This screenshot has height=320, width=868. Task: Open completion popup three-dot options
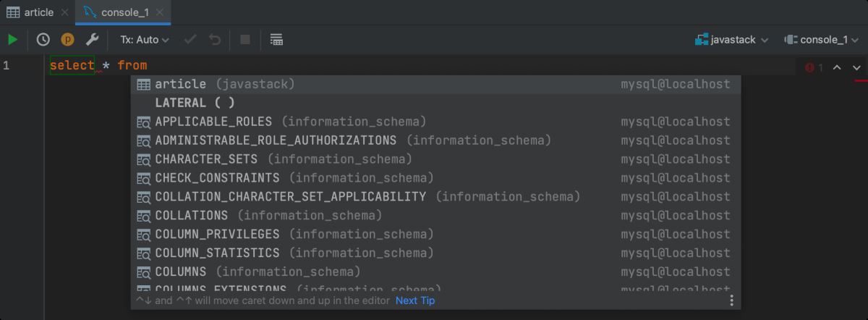(731, 300)
